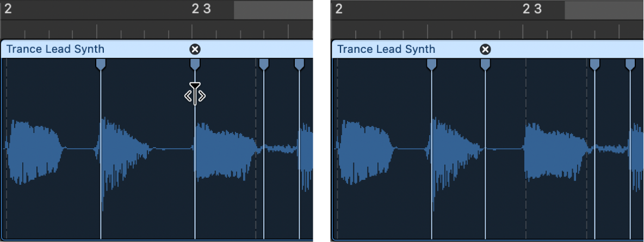Click bar 2 3 label in left ruler

tap(201, 9)
